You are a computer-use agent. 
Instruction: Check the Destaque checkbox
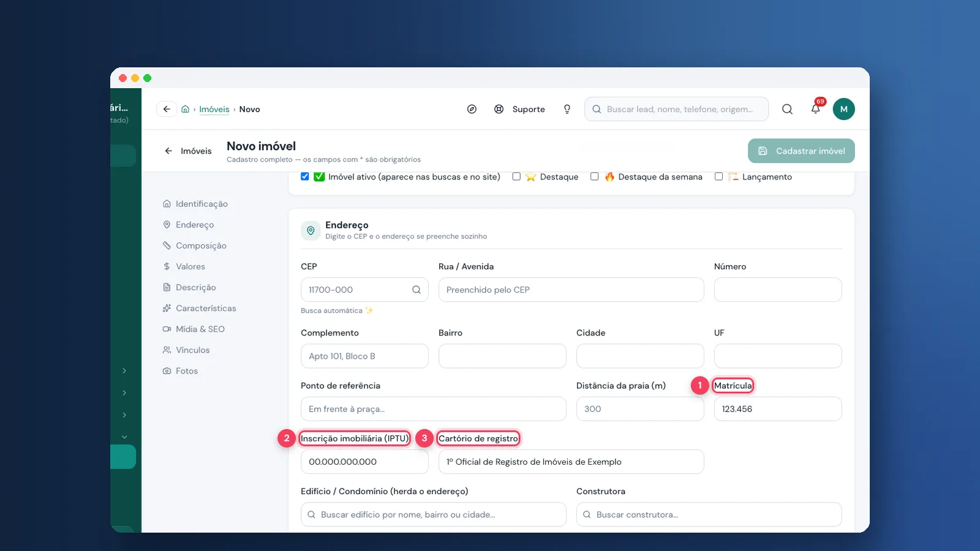tap(516, 176)
